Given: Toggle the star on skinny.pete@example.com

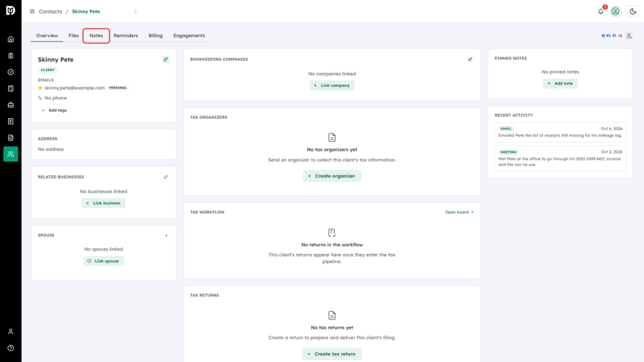Looking at the screenshot, I should click(x=40, y=88).
